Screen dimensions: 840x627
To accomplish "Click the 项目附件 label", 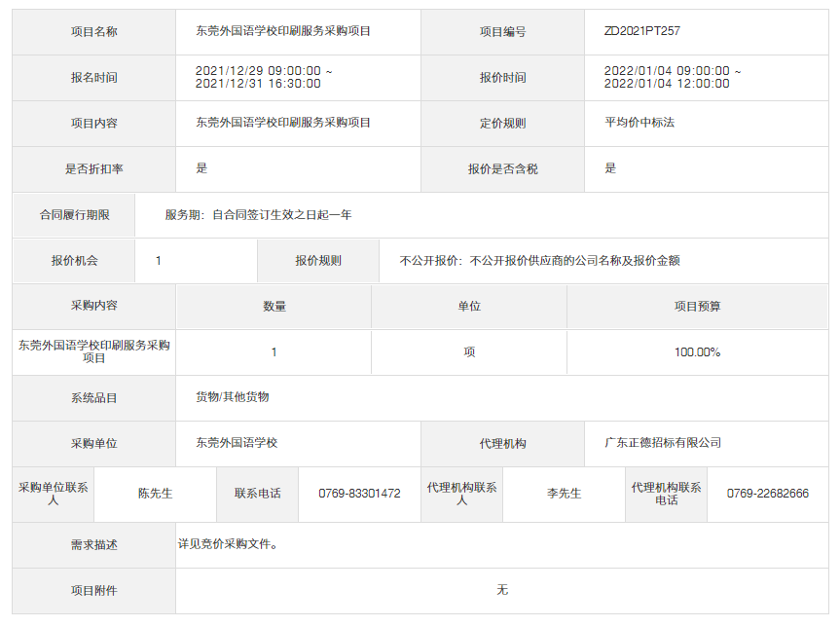I will 93,591.
